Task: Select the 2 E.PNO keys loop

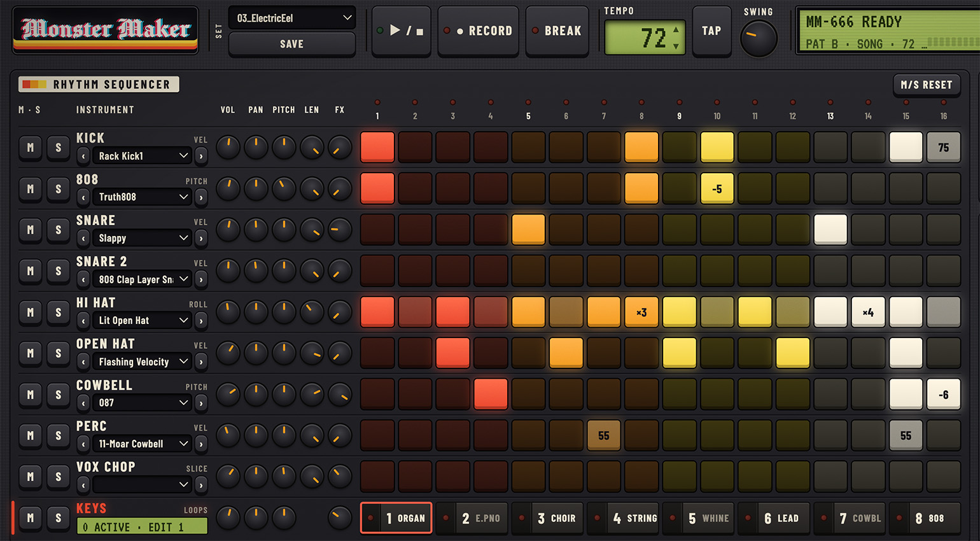Action: (x=472, y=518)
